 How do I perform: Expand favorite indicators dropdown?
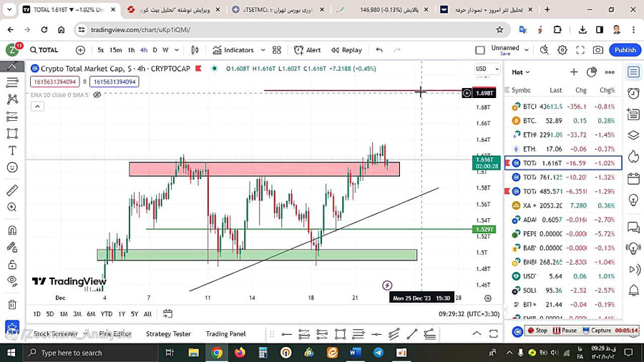point(263,50)
